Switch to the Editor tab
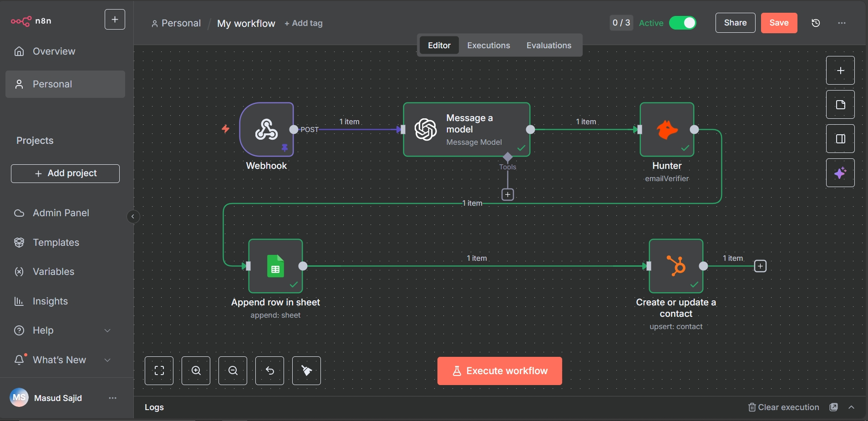 [x=439, y=46]
